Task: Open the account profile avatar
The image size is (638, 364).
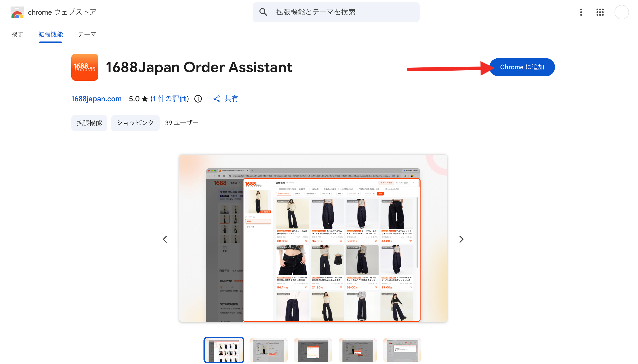Action: [622, 12]
